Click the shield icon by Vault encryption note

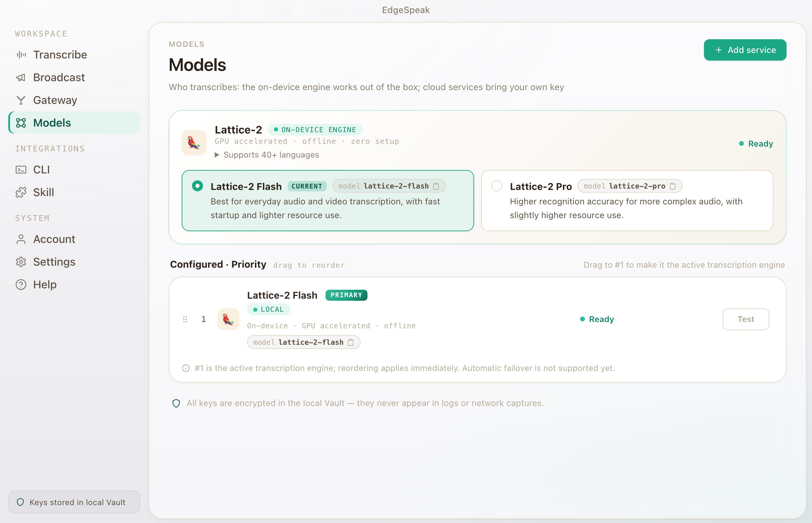pos(176,403)
